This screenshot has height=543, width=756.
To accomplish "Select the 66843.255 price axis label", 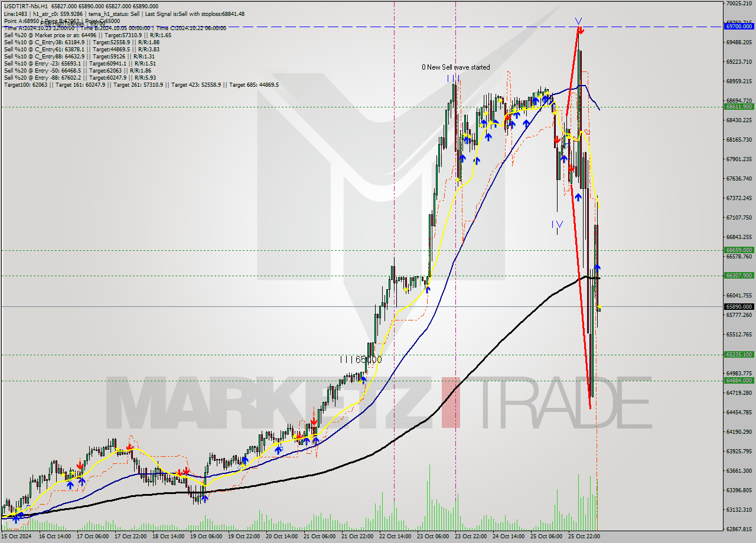I will pos(739,237).
